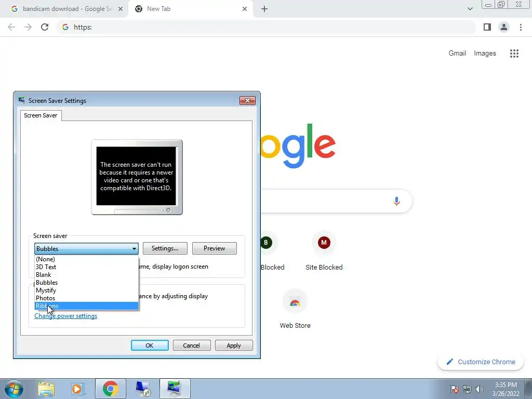Viewport: 532px width, 399px height.
Task: Open Screen Saver Settings taskbar item
Action: [x=175, y=389]
